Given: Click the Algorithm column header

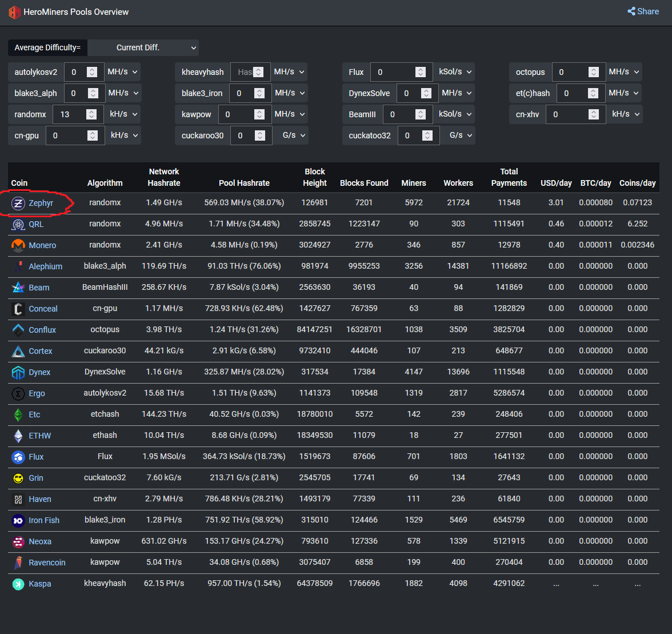Looking at the screenshot, I should coord(105,183).
